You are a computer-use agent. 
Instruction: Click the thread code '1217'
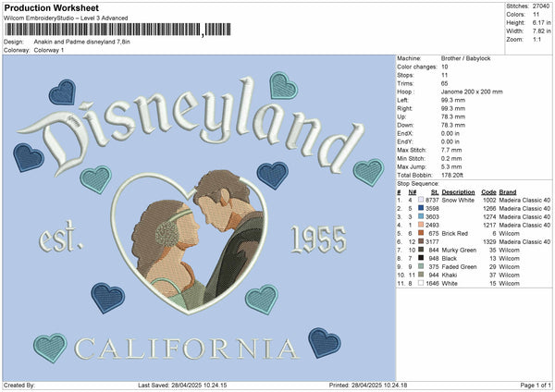[489, 225]
